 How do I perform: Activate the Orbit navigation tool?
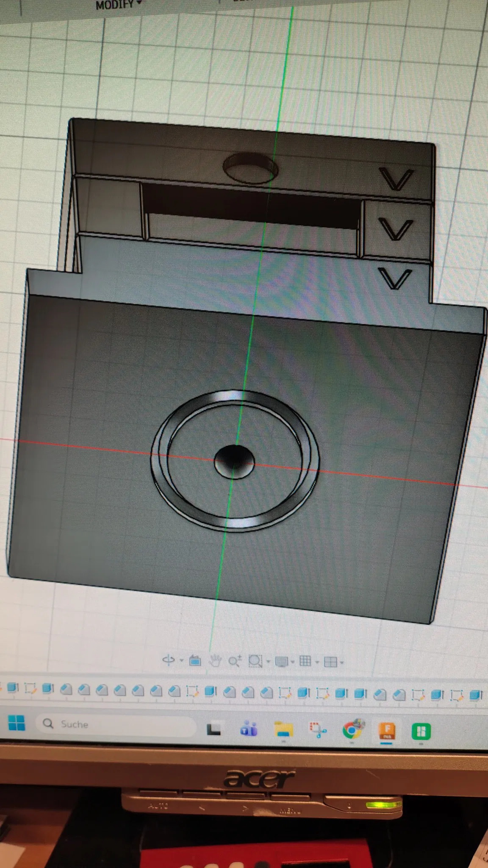169,660
